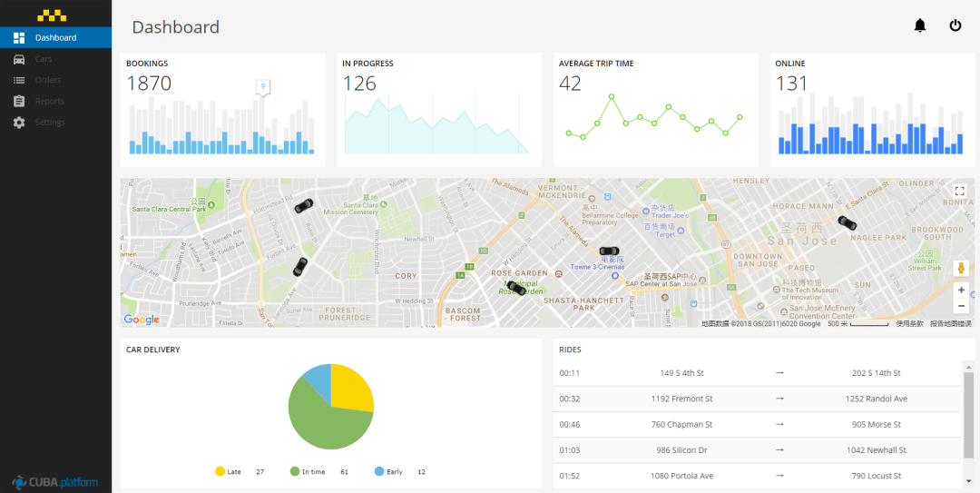This screenshot has height=493, width=980.
Task: Zoom out on the map
Action: [961, 306]
